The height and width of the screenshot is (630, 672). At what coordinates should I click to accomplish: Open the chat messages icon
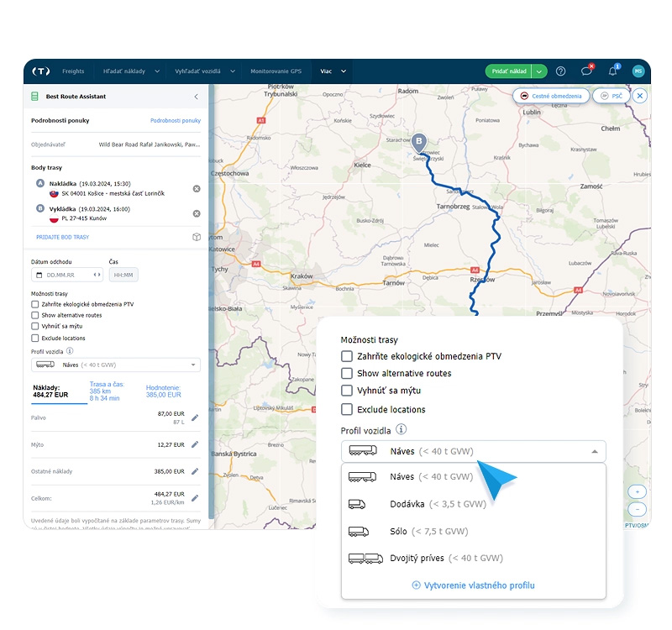pos(586,71)
